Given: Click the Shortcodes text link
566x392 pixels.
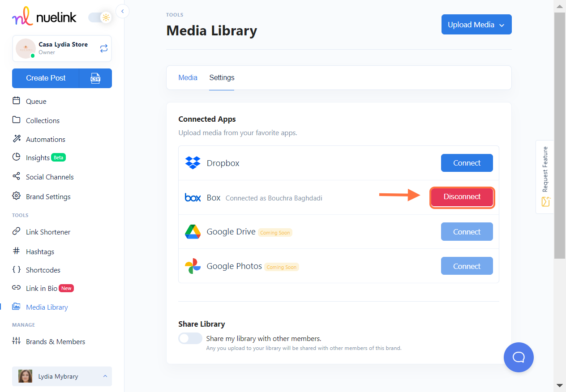Looking at the screenshot, I should click(x=43, y=270).
